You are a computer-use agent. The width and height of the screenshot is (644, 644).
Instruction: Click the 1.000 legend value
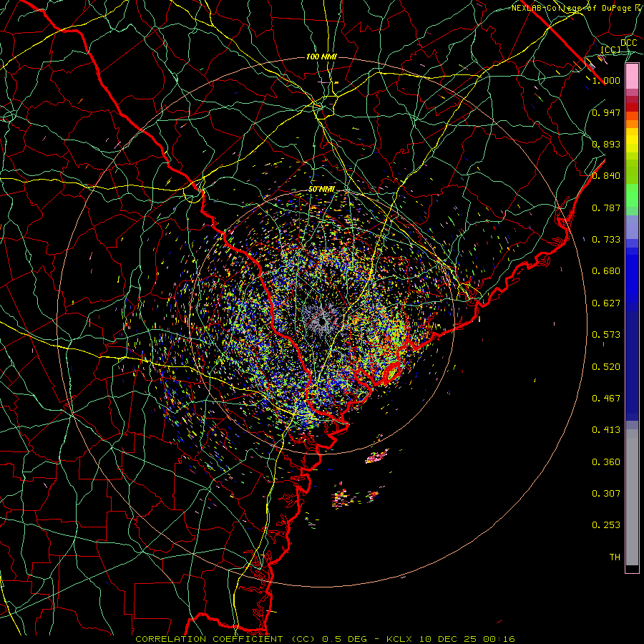pos(606,80)
